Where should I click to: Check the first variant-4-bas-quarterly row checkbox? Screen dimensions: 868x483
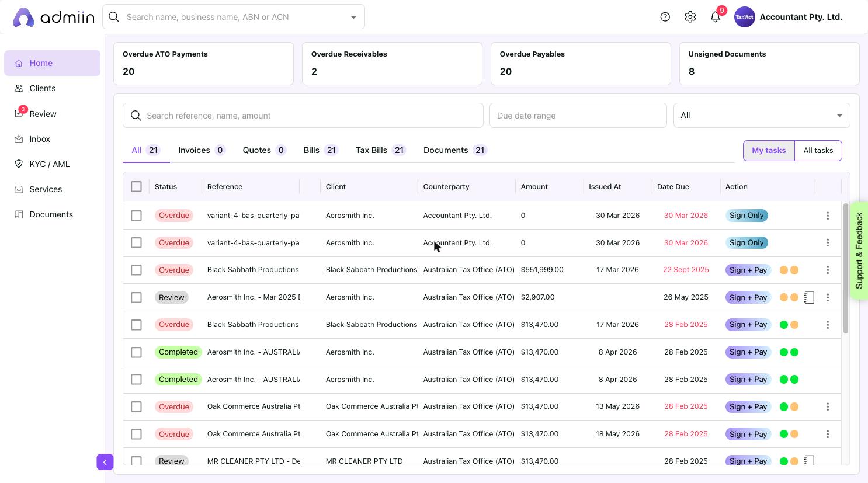click(x=136, y=216)
